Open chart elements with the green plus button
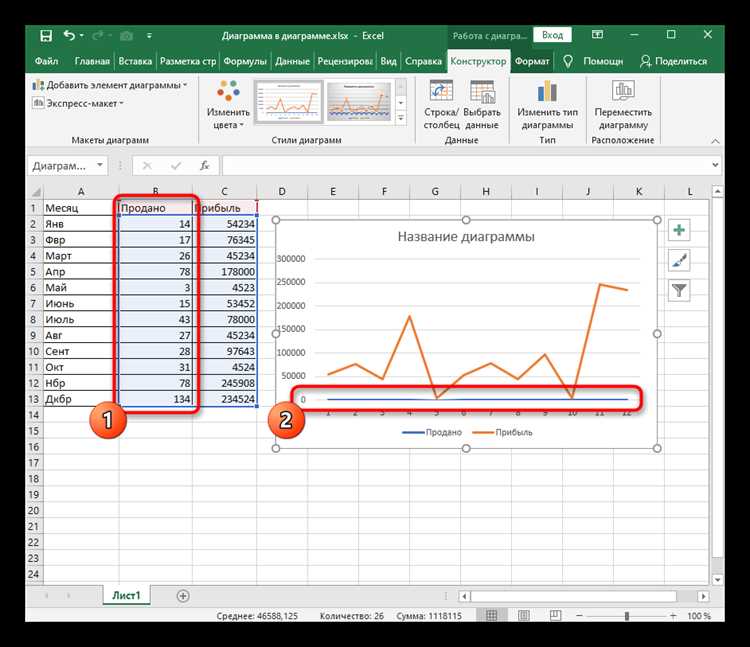Viewport: 750px width, 647px height. click(679, 230)
